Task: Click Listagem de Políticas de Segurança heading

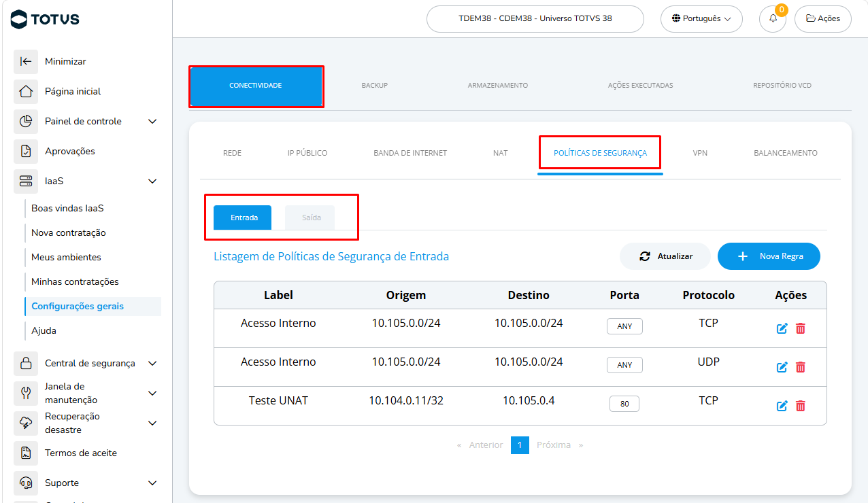Action: click(331, 256)
